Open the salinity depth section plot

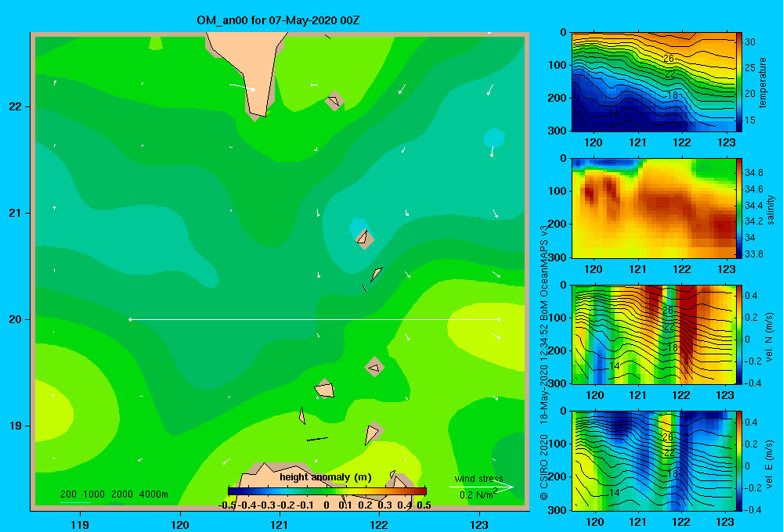[x=654, y=208]
